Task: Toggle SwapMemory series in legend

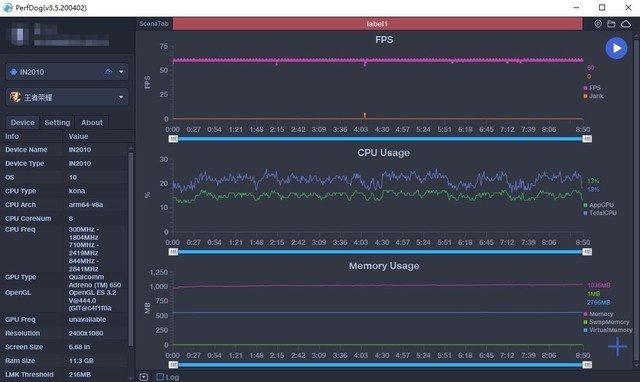Action: click(x=606, y=322)
